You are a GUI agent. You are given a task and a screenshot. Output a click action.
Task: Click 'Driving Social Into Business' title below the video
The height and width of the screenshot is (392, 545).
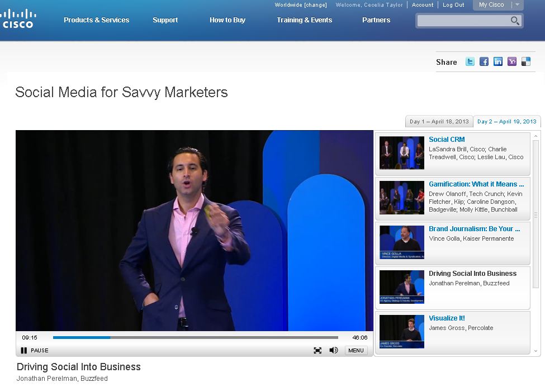click(79, 367)
